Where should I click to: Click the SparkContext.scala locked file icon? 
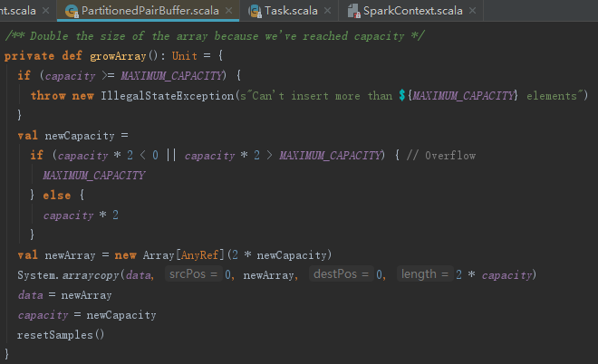click(354, 11)
